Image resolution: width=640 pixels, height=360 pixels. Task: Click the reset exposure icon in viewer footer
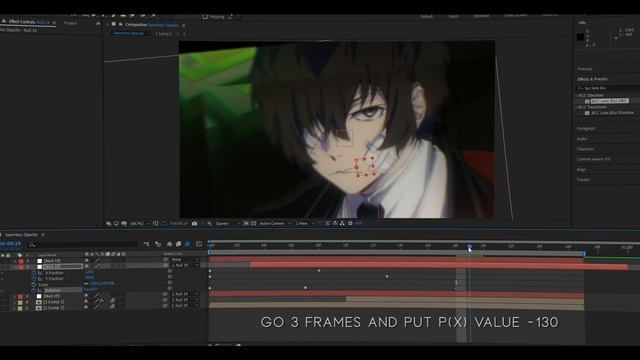350,223
